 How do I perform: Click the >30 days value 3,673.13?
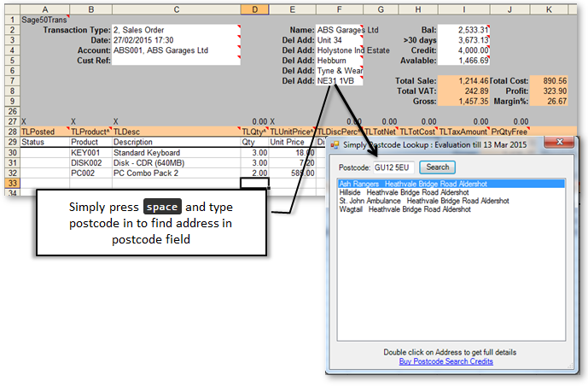[x=464, y=40]
